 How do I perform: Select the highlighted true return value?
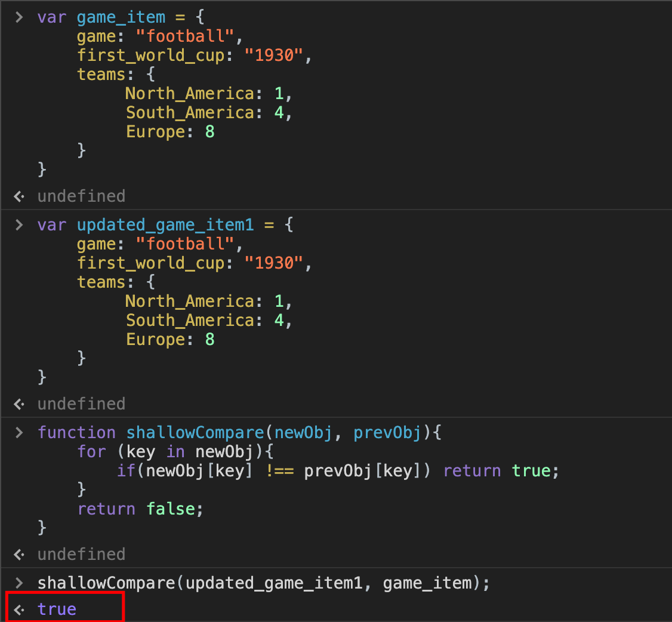(57, 609)
